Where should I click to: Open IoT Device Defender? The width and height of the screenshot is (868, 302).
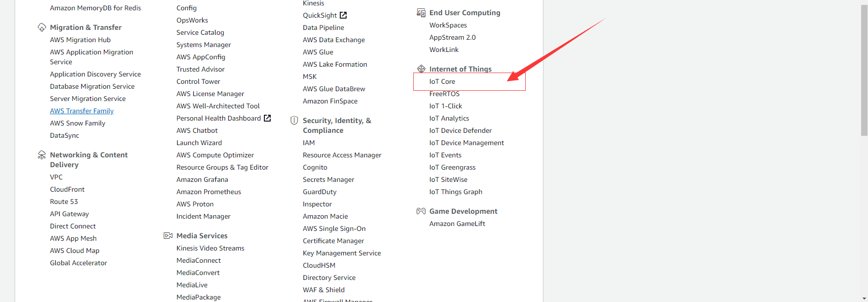point(461,130)
